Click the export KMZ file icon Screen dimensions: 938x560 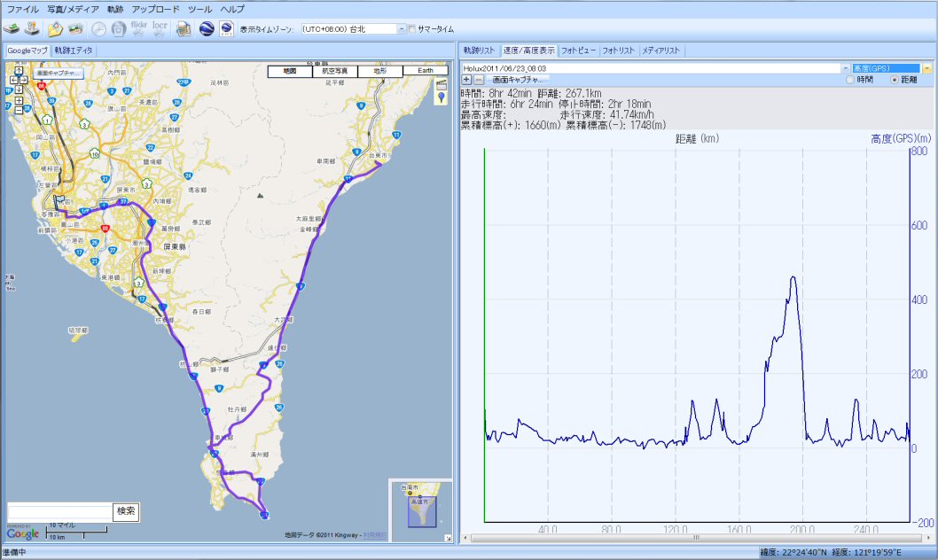point(226,28)
